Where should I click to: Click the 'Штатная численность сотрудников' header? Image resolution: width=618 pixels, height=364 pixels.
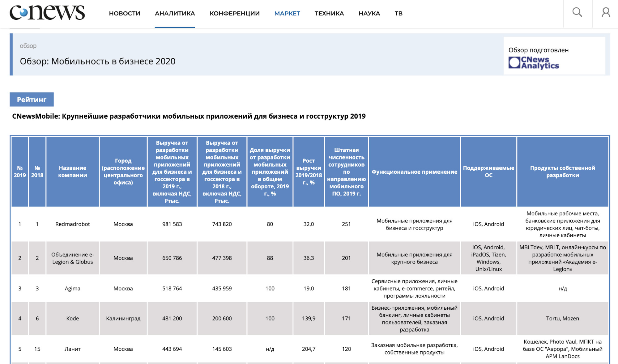(346, 171)
